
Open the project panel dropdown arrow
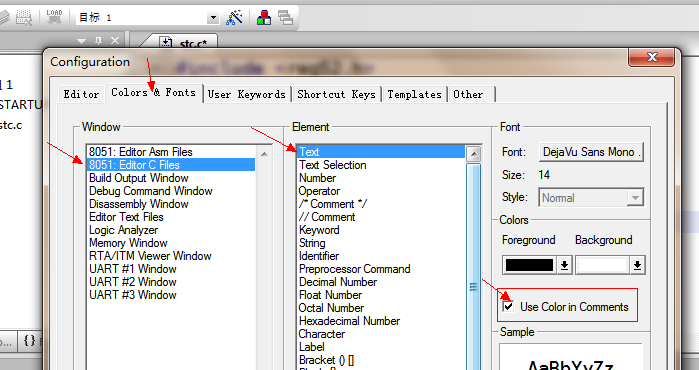(81, 41)
